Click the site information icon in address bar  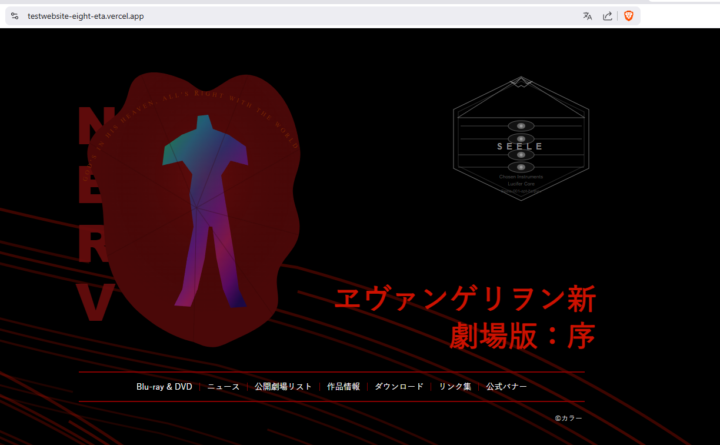[15, 16]
